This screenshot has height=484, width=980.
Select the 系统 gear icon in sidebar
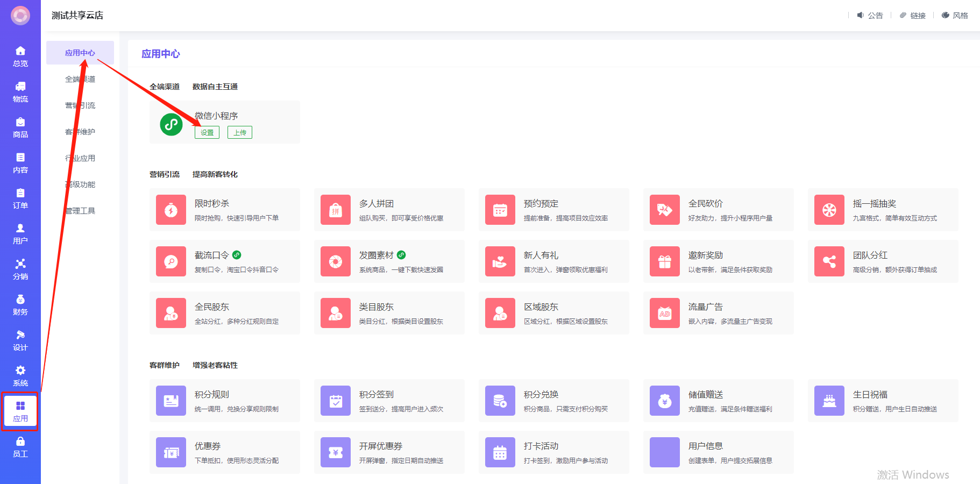pyautogui.click(x=20, y=371)
